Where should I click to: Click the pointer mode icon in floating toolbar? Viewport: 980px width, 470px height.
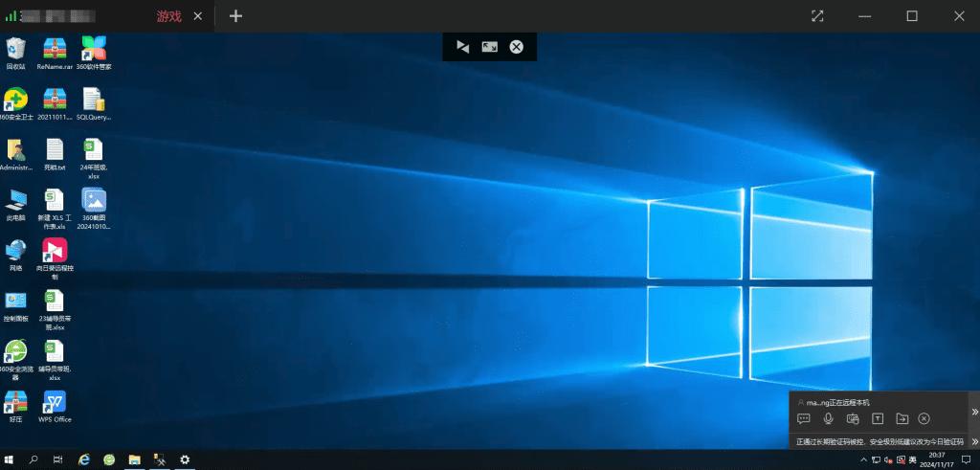point(462,47)
